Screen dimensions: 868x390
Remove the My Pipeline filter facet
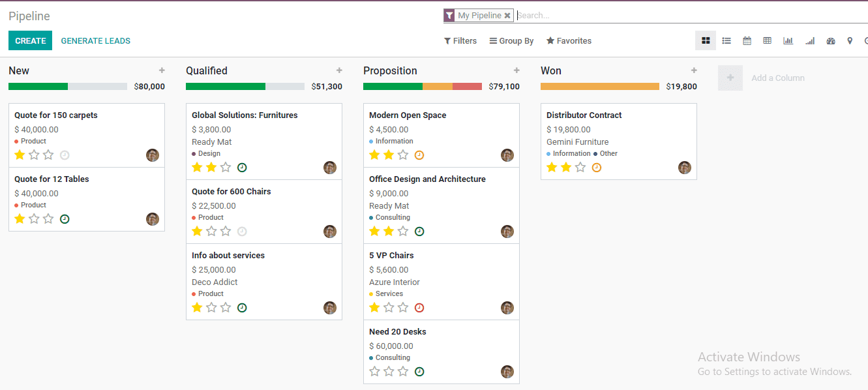[x=507, y=16]
